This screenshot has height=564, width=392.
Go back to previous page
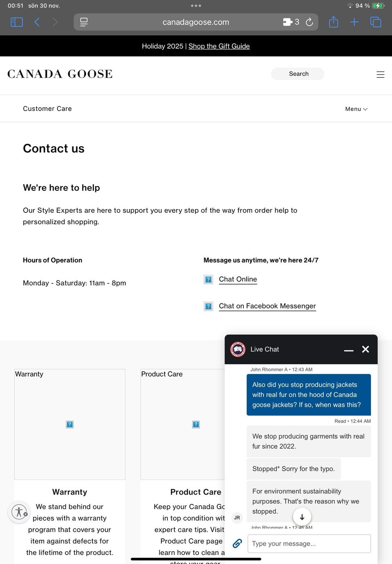(x=37, y=22)
